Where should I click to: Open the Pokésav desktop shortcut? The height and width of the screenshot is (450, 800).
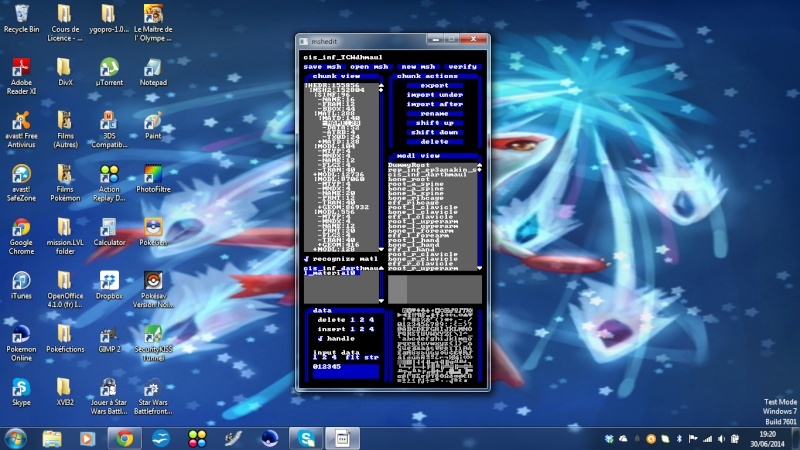tap(153, 290)
